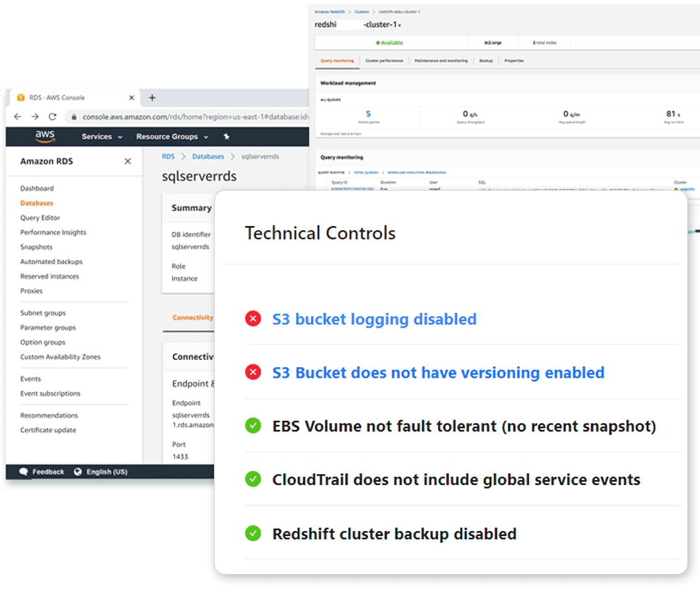
Task: Click the globe language icon in footer
Action: coord(78,472)
